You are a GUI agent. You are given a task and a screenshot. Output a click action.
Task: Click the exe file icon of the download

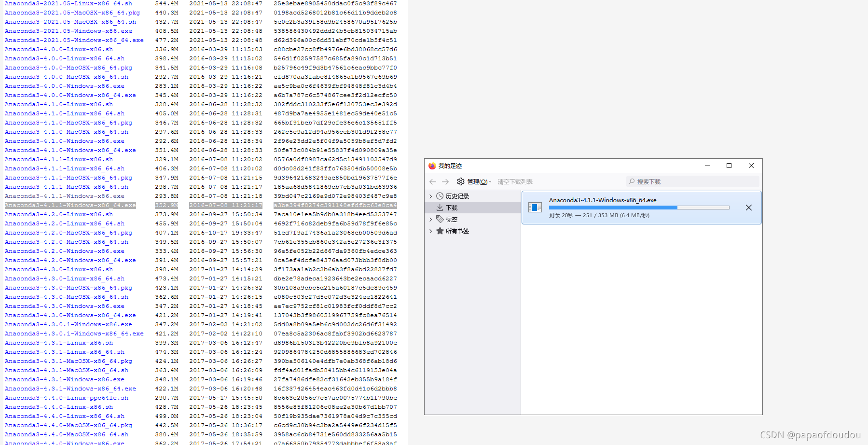535,208
